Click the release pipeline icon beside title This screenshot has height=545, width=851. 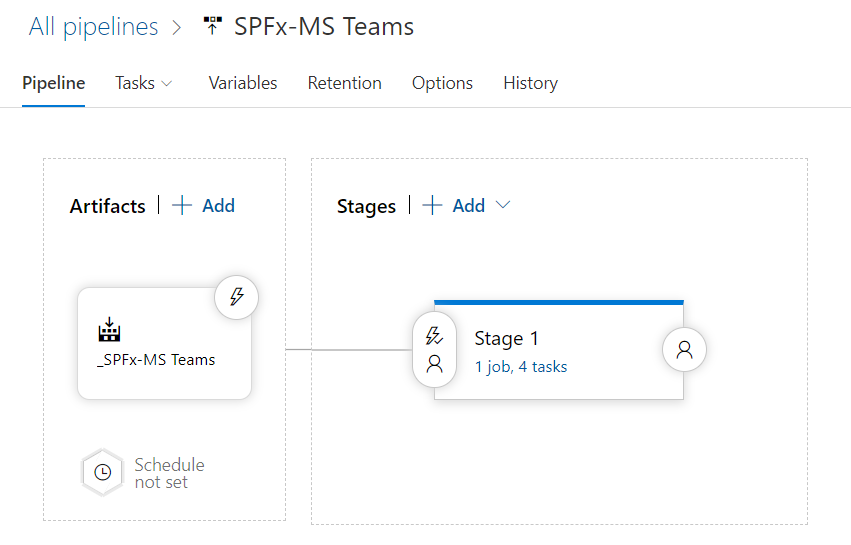(x=213, y=26)
